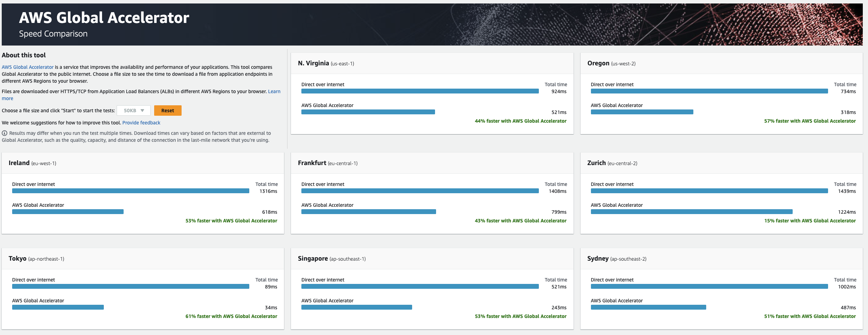The width and height of the screenshot is (868, 335).
Task: Click N. Virginia direct over internet bar
Action: pos(420,91)
